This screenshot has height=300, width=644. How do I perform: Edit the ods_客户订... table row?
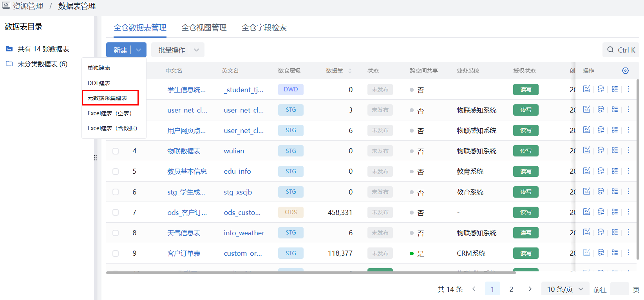tap(586, 212)
